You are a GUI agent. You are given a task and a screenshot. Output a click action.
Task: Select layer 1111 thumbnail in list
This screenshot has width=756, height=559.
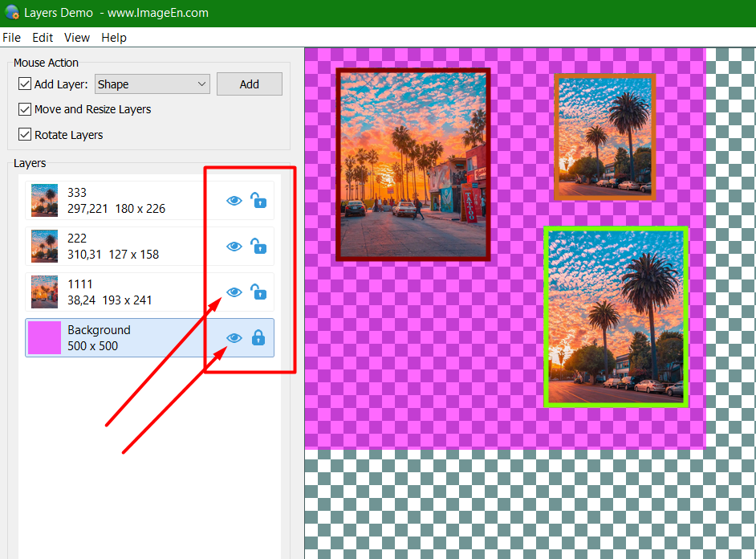(x=44, y=292)
